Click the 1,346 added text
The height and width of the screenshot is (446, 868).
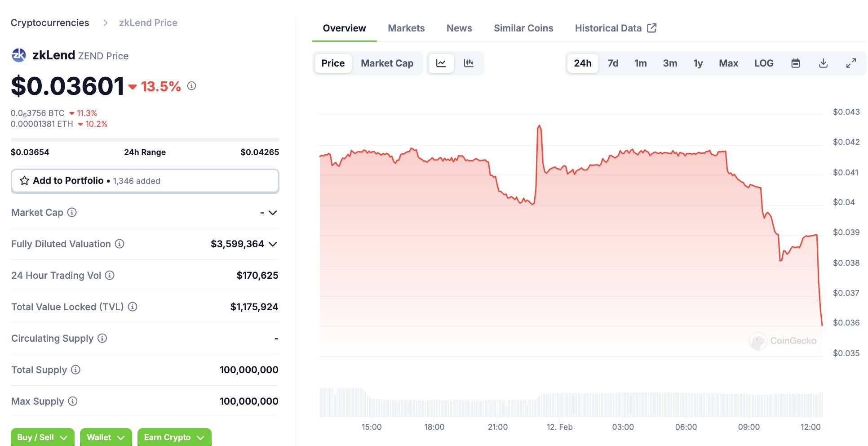[137, 181]
